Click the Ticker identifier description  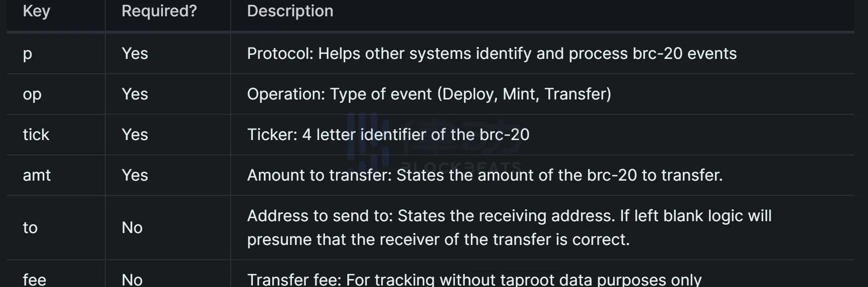(x=388, y=135)
